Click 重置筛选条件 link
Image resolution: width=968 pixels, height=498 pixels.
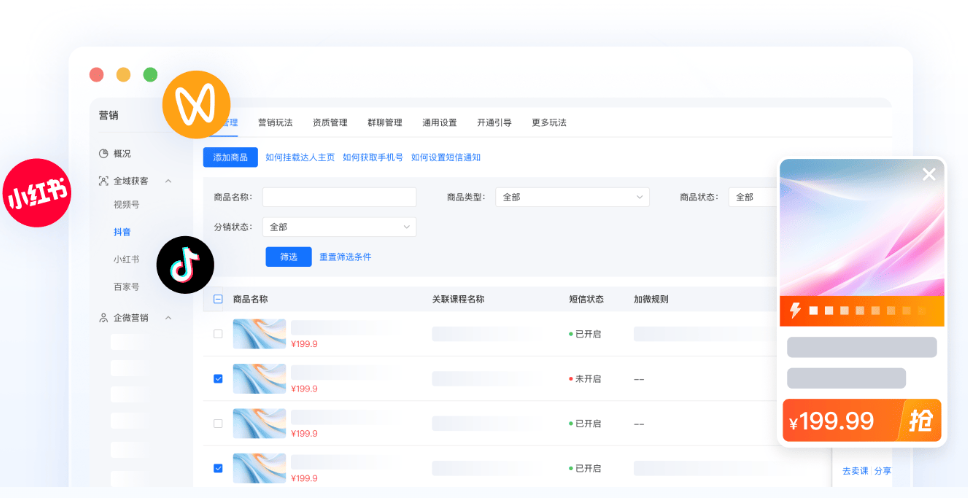pyautogui.click(x=345, y=257)
